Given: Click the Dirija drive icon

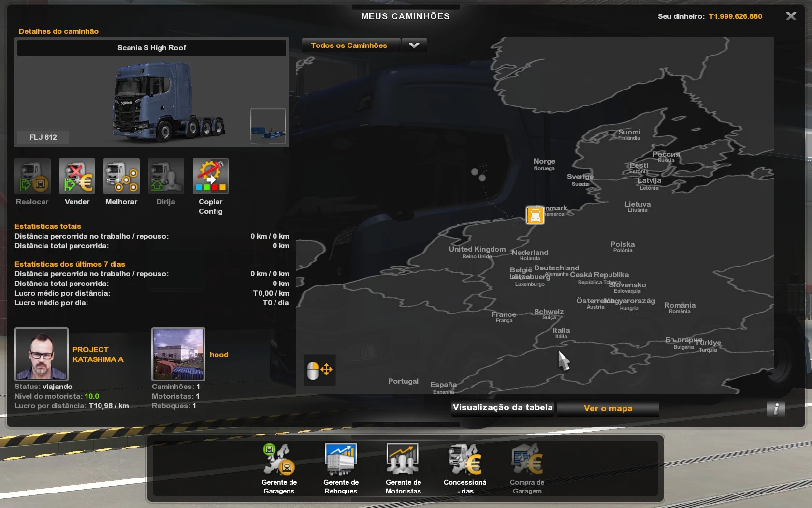Looking at the screenshot, I should coord(166,176).
